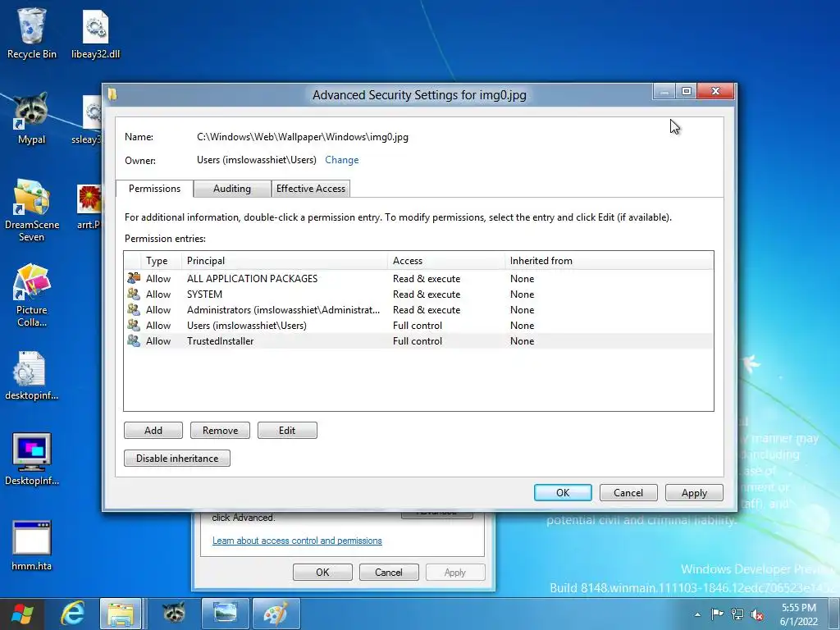Open File Explorer taskbar button

pyautogui.click(x=121, y=614)
